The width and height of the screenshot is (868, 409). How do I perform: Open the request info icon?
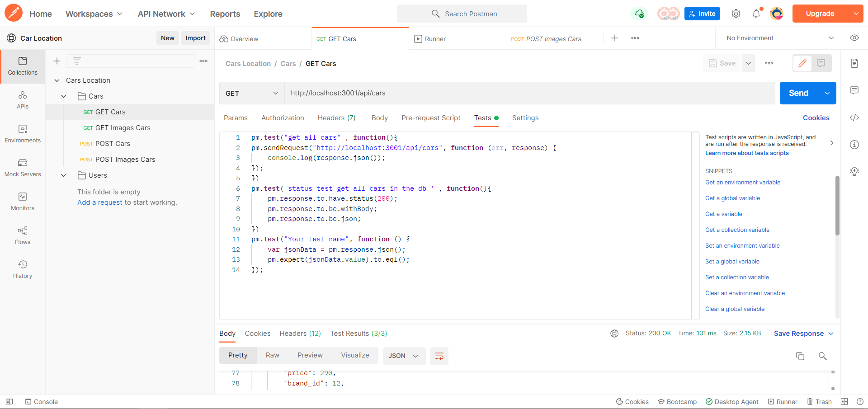tap(854, 145)
